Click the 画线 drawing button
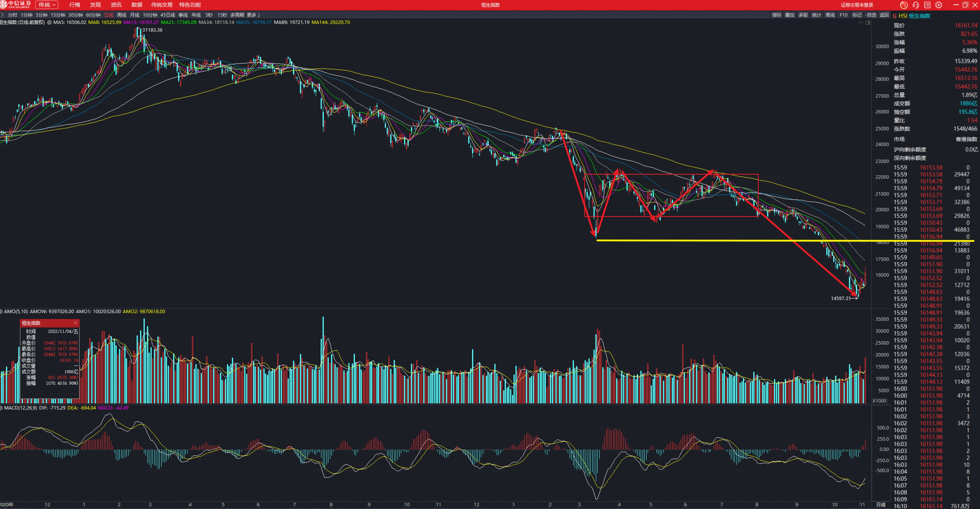The image size is (980, 509). coord(830,15)
